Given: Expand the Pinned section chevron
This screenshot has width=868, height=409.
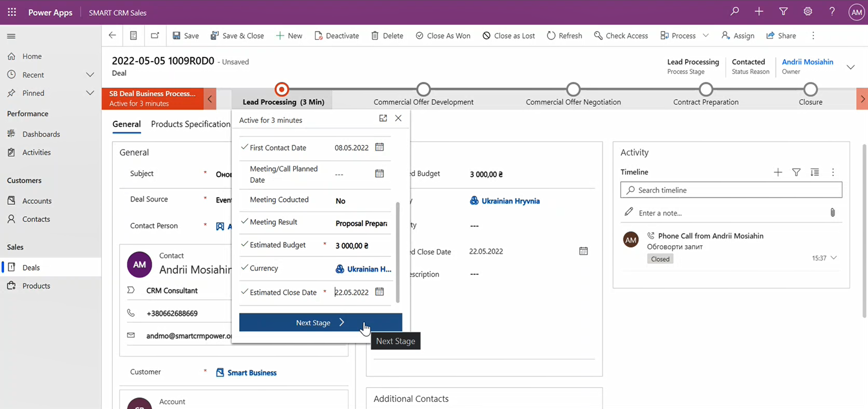Looking at the screenshot, I should point(90,93).
